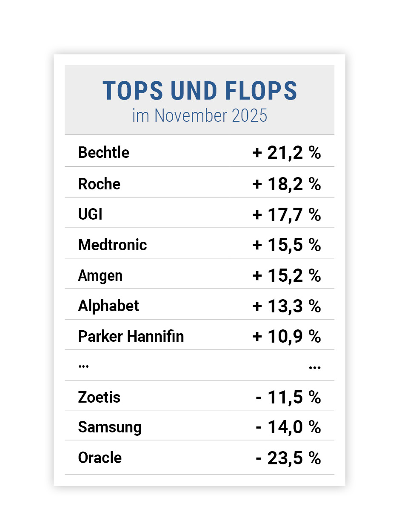Select the Alphabet company name

coord(108,306)
